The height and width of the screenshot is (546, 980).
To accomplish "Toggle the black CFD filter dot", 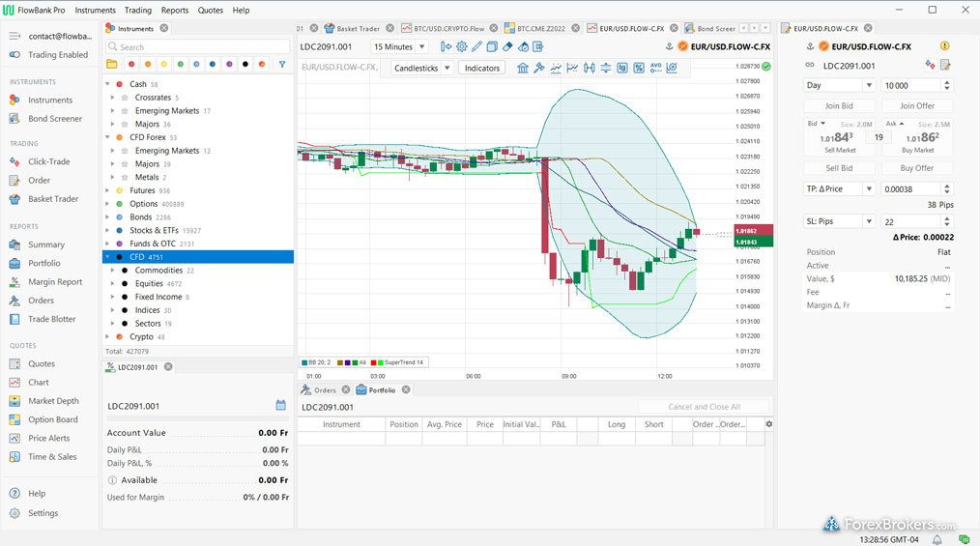I will [x=245, y=64].
